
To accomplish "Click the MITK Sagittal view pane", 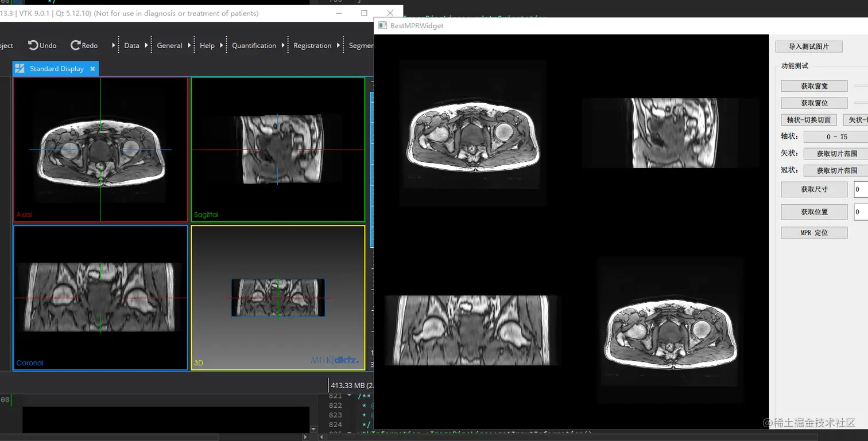I will coord(278,149).
